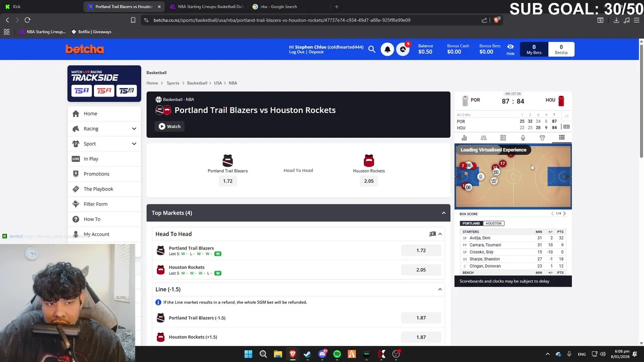Open the messages icon with red badge

[403, 49]
